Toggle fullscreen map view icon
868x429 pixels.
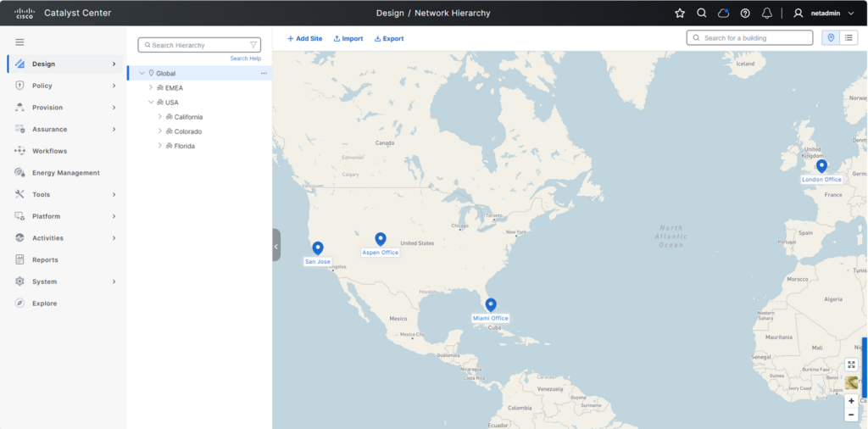click(851, 365)
